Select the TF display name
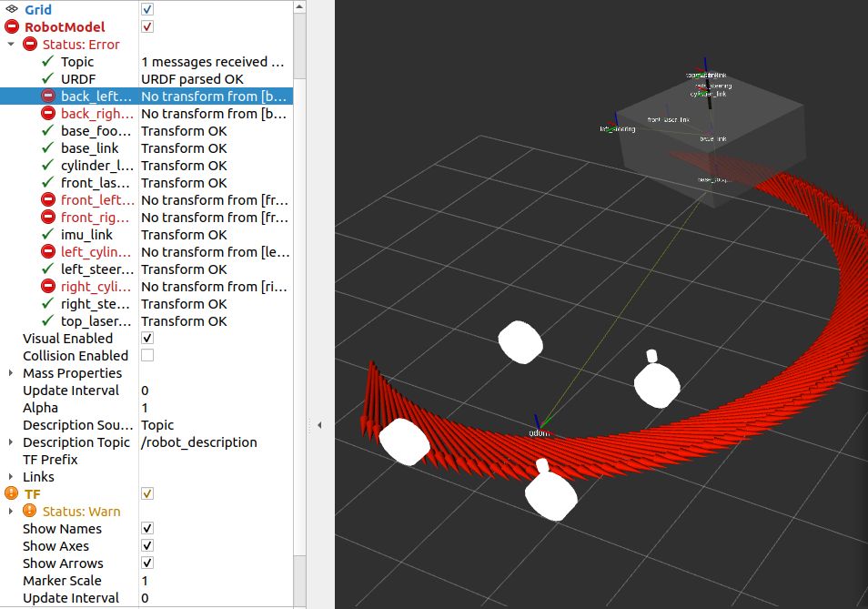 click(x=32, y=493)
